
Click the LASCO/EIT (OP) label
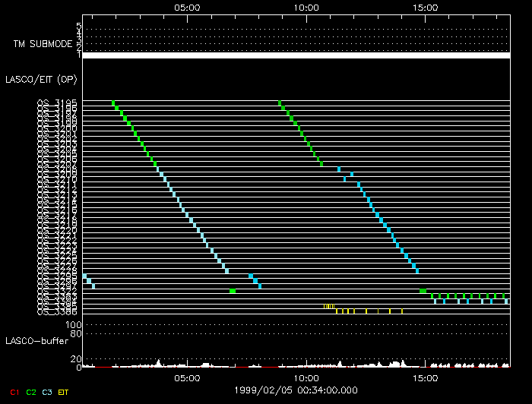(41, 79)
